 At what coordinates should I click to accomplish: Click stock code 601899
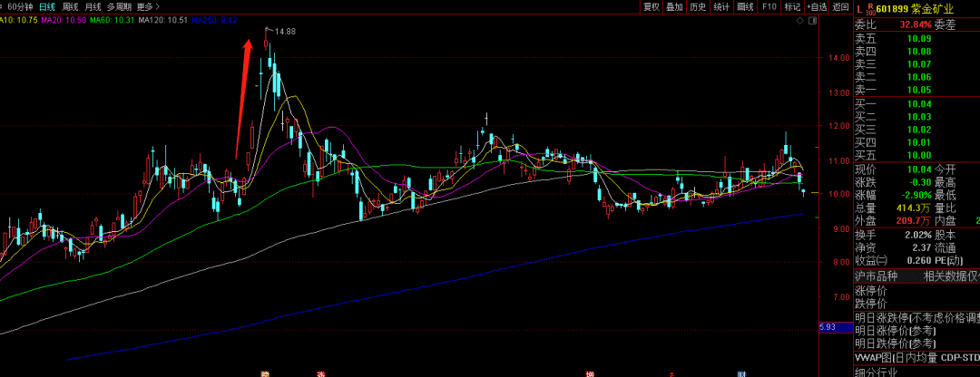[x=892, y=9]
